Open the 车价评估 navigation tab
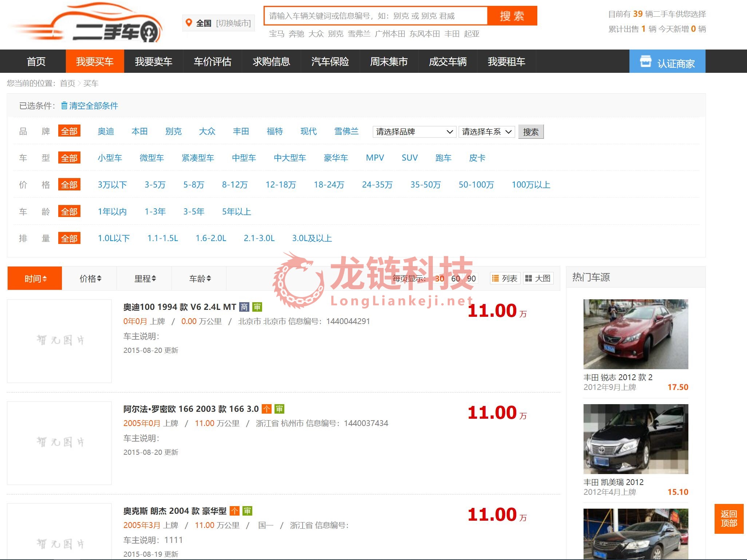747x560 pixels. coord(213,61)
